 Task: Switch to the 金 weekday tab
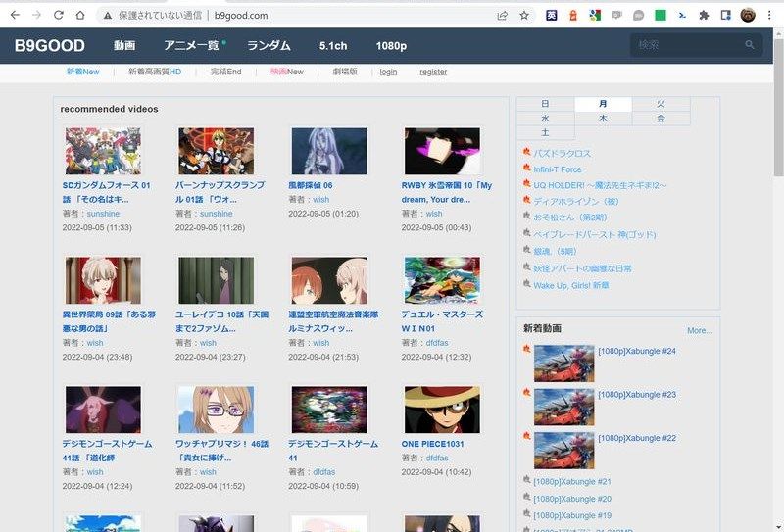(x=661, y=118)
